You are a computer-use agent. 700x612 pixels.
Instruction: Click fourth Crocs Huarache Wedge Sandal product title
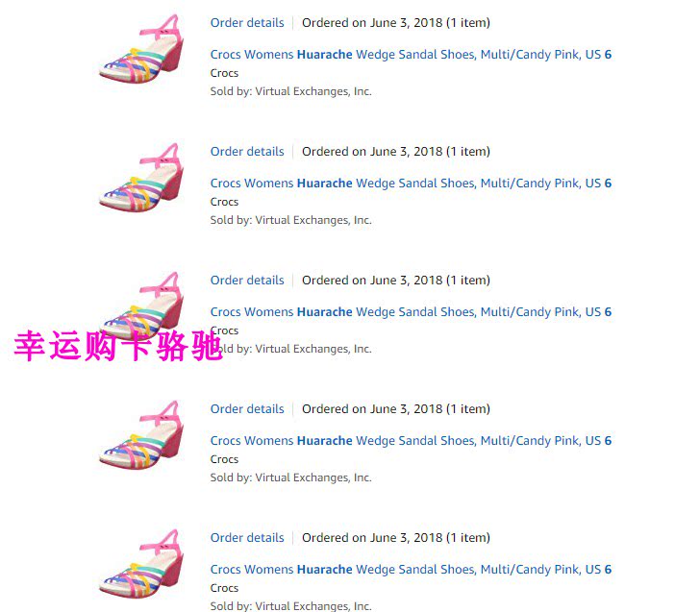[x=411, y=441]
